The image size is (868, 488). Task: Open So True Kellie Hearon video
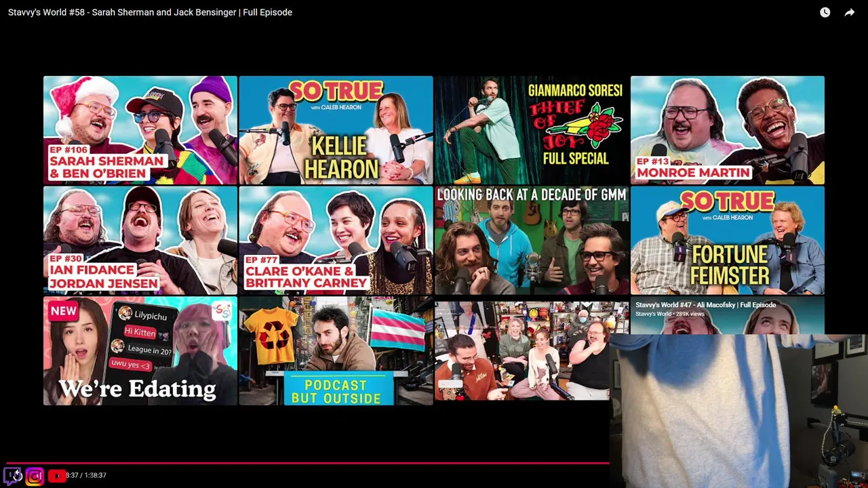click(336, 130)
